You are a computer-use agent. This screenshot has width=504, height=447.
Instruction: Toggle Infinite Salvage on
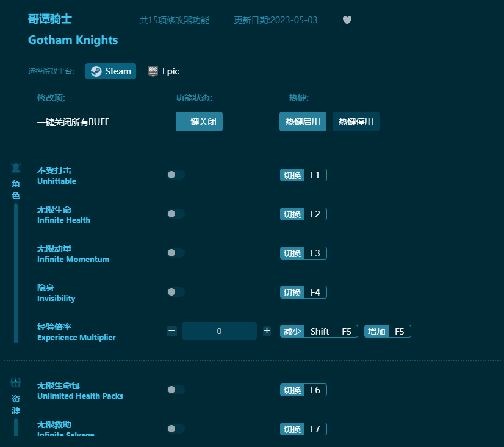176,429
